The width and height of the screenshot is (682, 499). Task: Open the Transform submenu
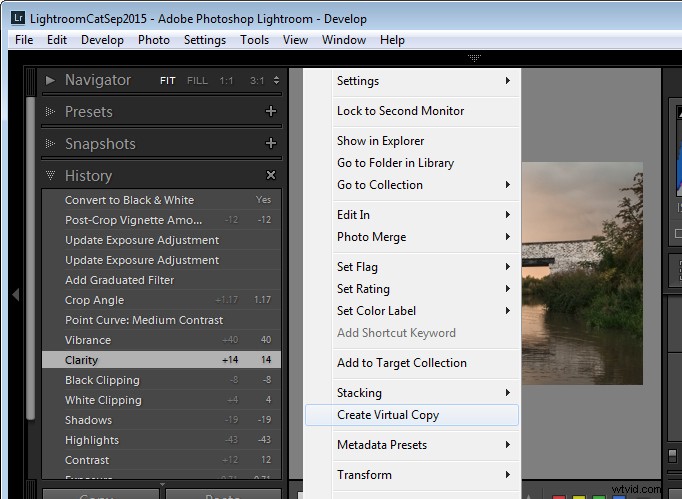(412, 475)
